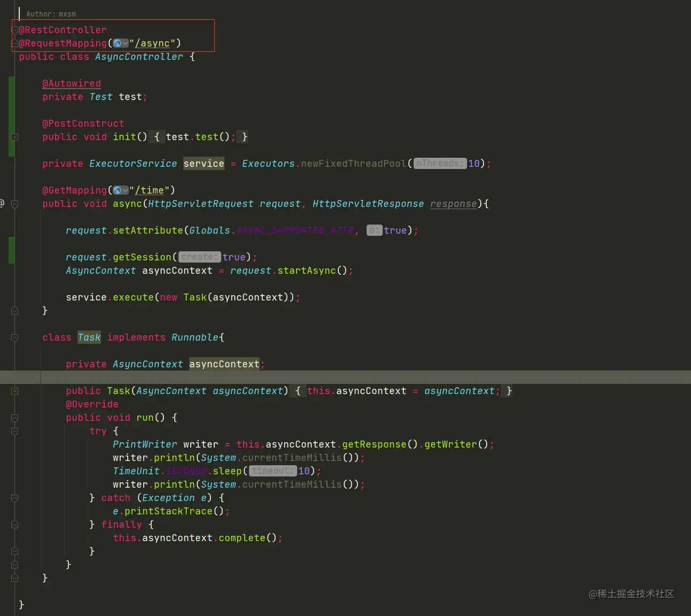This screenshot has width=691, height=616.
Task: Click the @Override annotation
Action: click(x=92, y=404)
